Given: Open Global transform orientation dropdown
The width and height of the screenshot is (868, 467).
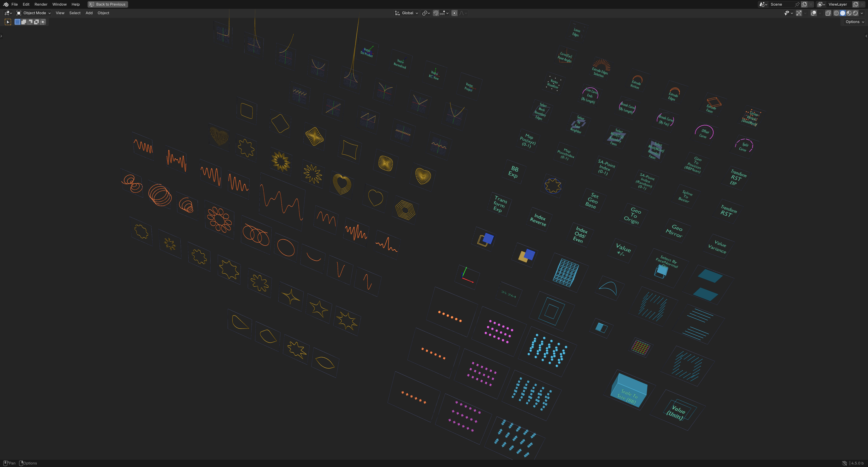Looking at the screenshot, I should [407, 13].
